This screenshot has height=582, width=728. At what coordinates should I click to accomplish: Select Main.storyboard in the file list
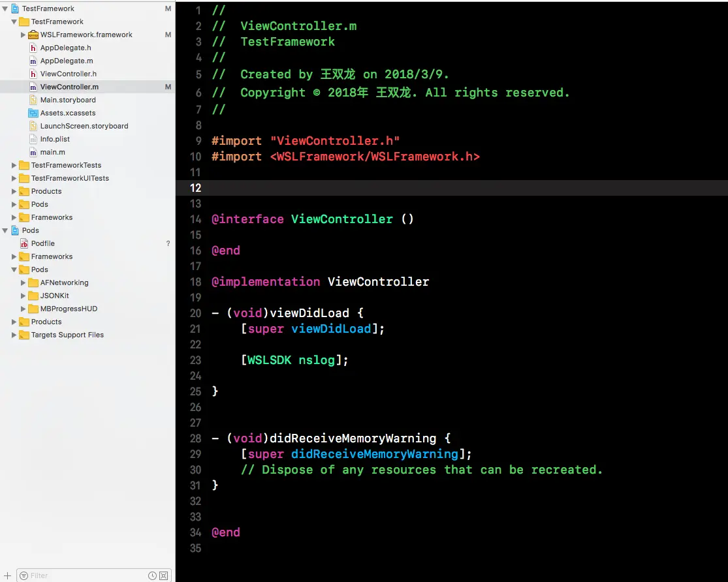(68, 100)
